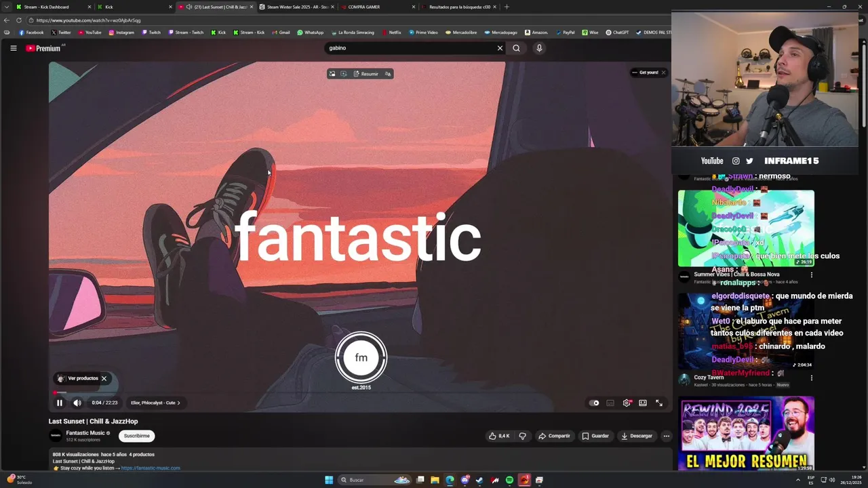This screenshot has height=488, width=868.
Task: Seek on the red video progress bar
Action: 360,392
